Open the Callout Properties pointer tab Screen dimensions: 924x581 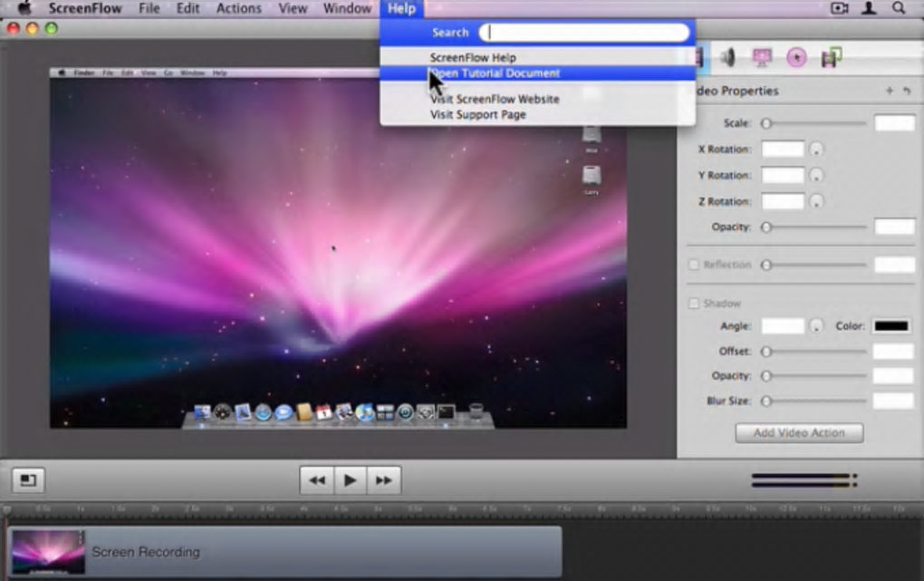pyautogui.click(x=796, y=57)
